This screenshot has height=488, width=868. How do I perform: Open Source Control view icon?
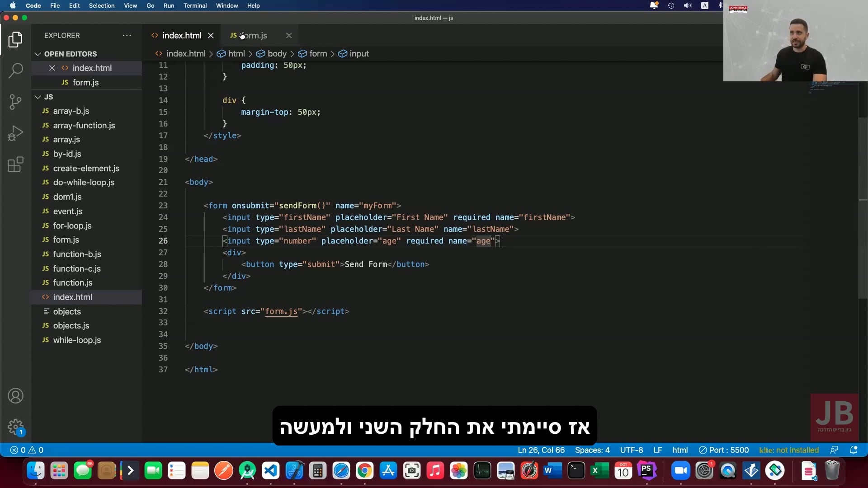15,102
